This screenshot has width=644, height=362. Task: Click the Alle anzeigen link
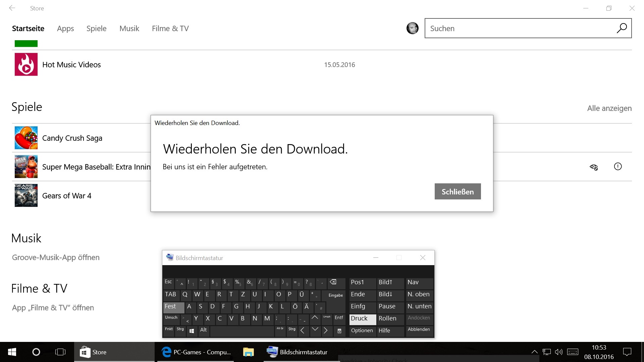click(x=609, y=108)
